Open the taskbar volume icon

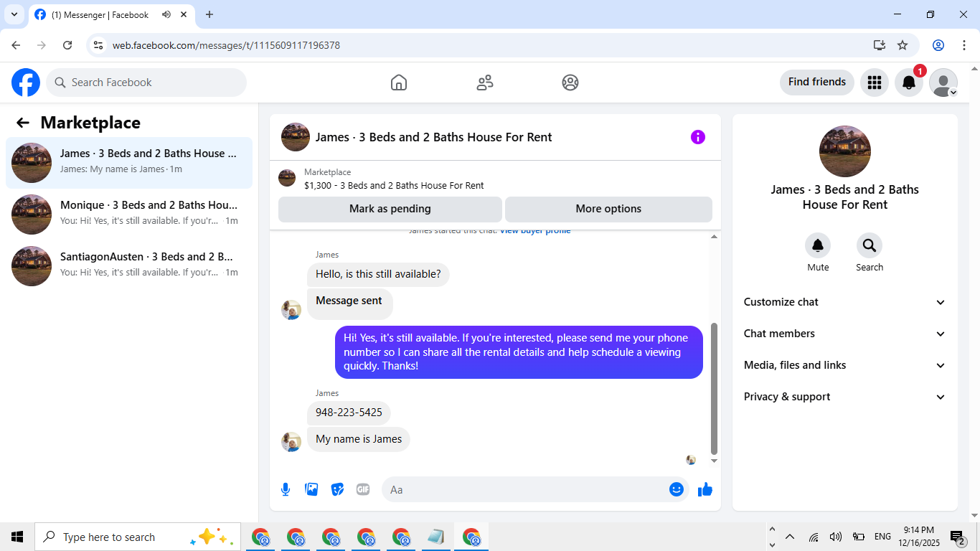[835, 537]
